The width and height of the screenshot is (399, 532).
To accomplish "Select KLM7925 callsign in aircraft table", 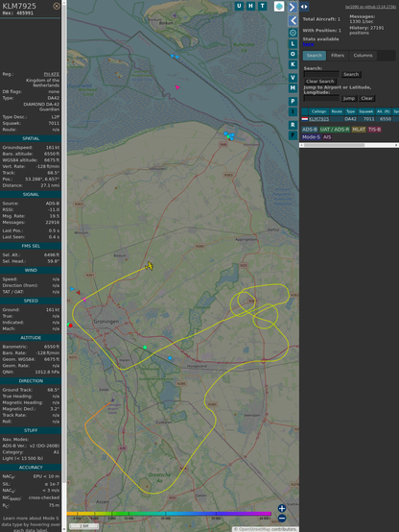I will pyautogui.click(x=318, y=119).
